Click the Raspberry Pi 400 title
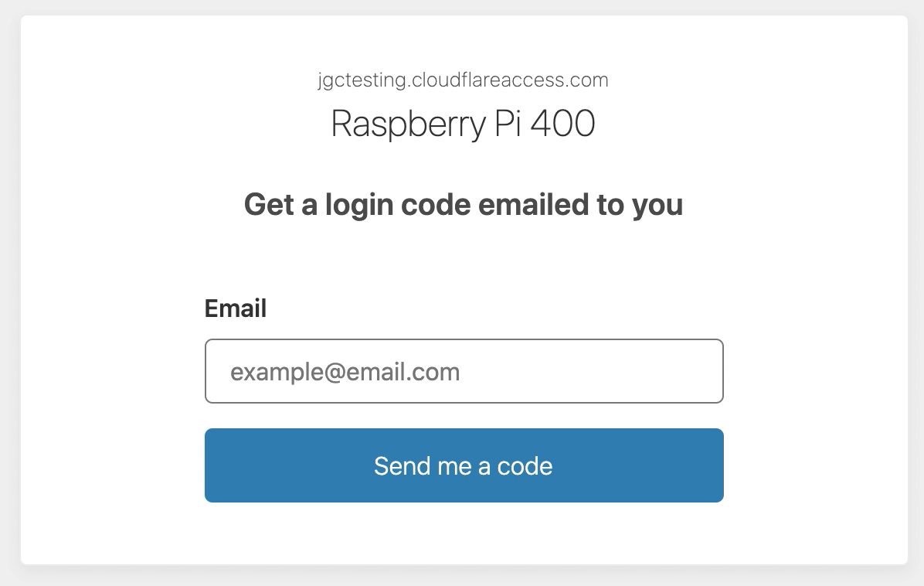The height and width of the screenshot is (586, 924). pos(463,124)
